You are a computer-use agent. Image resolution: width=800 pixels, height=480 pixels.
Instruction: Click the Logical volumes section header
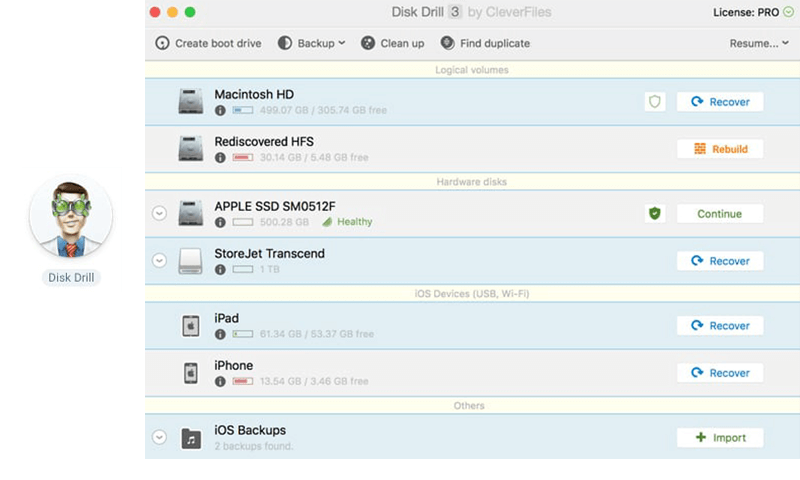coord(472,70)
